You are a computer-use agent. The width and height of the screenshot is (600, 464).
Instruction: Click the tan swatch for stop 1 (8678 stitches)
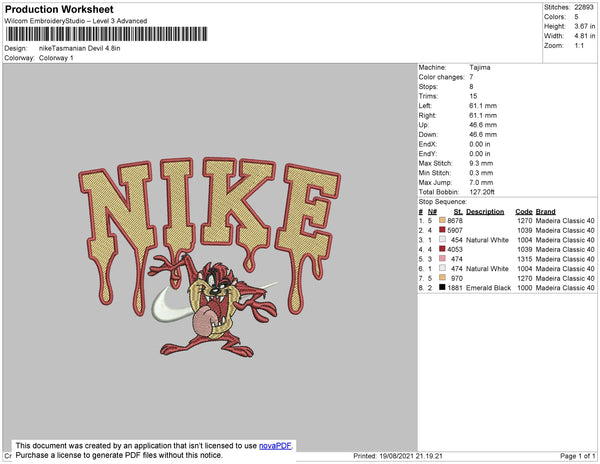[442, 220]
